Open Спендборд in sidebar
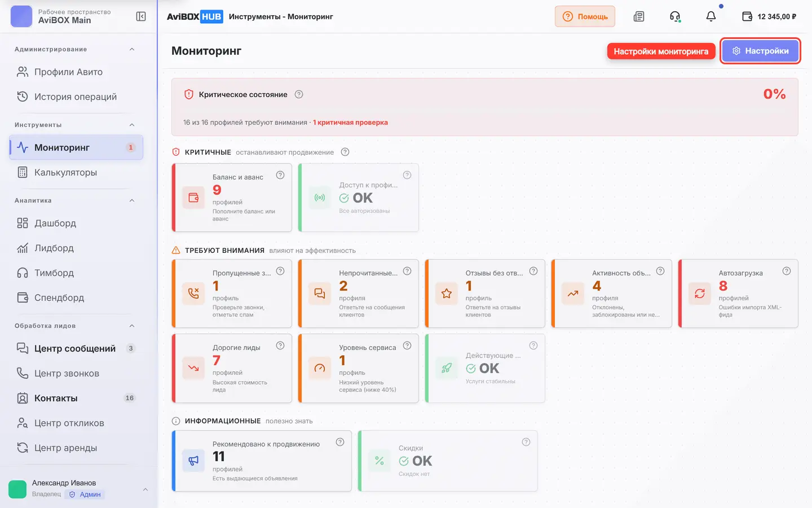 coord(76,297)
